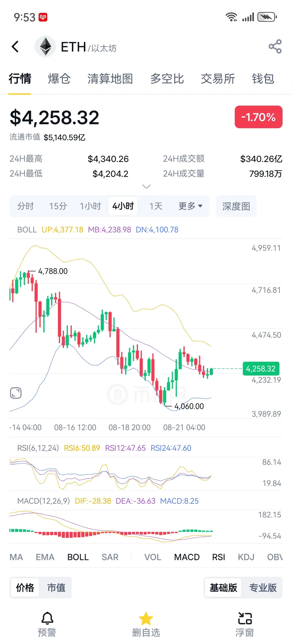Viewport: 292px width, 644px height.
Task: Open the 浮窗 floating window icon
Action: [245, 619]
